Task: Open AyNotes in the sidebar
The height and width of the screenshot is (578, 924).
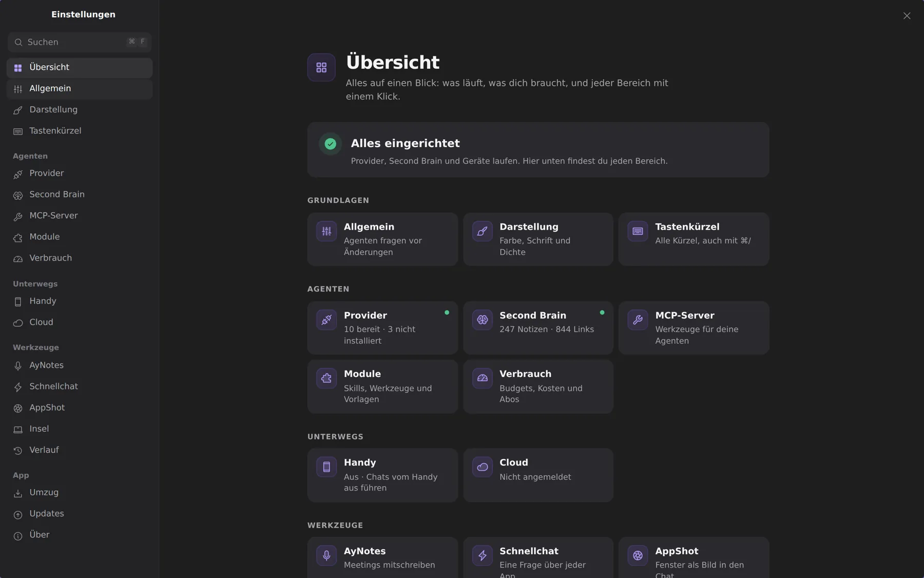Action: point(80,365)
